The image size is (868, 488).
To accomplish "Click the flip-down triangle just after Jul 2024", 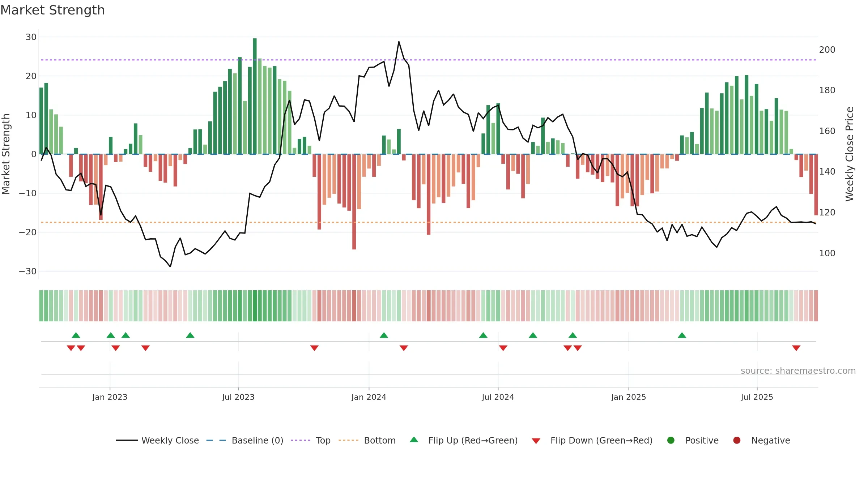I will 503,348.
